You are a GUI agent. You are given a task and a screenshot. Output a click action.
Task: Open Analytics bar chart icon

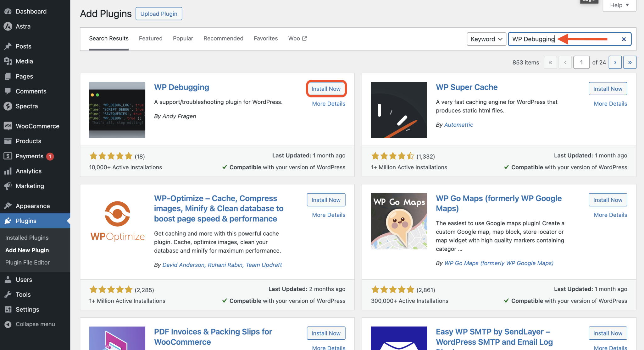pyautogui.click(x=8, y=171)
